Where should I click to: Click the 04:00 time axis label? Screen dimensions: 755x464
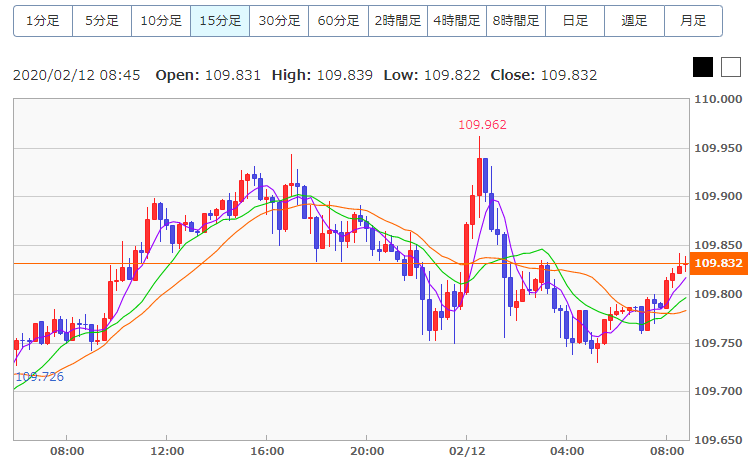[567, 451]
